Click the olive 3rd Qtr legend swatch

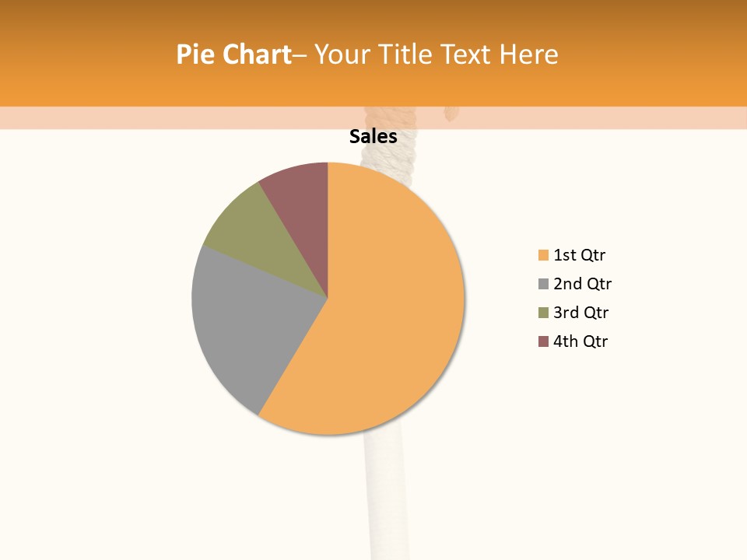click(543, 313)
